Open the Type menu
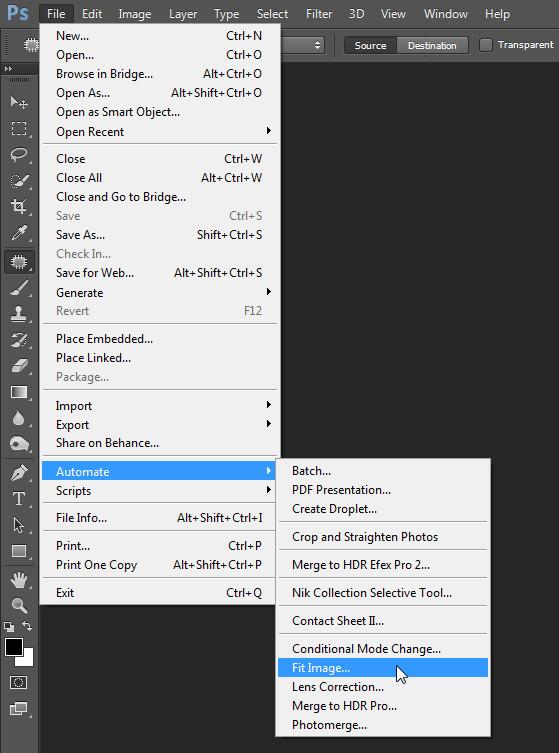 [x=226, y=14]
